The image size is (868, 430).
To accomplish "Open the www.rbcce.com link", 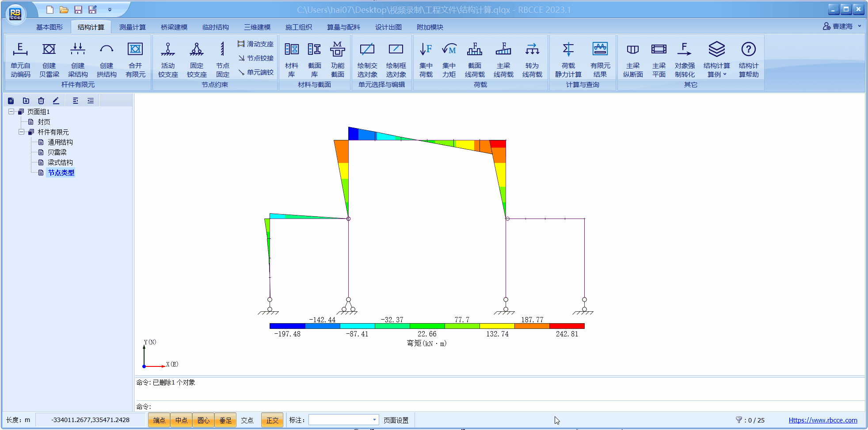I will 822,420.
